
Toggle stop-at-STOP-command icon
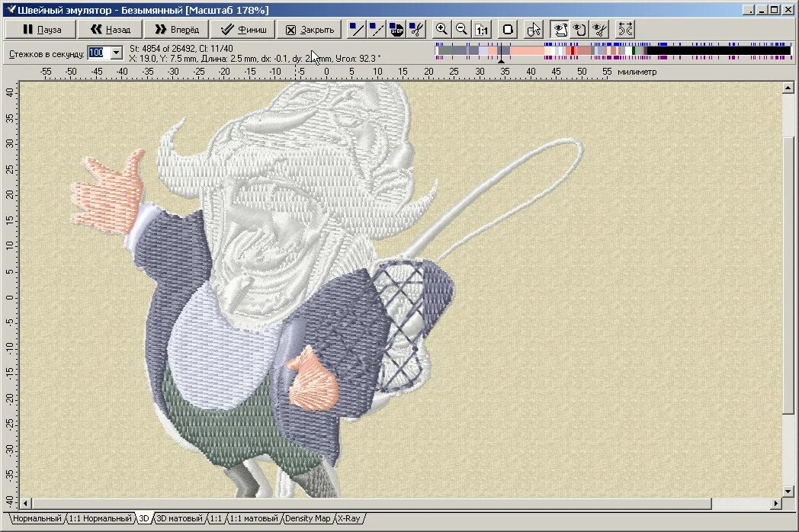396,30
